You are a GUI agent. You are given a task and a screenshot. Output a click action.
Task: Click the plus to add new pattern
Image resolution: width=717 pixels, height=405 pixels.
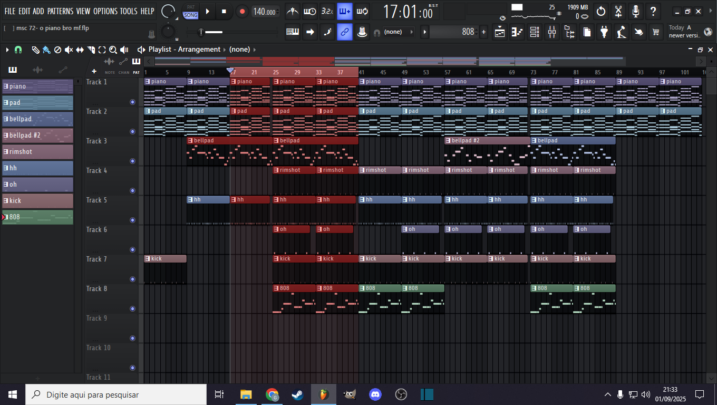click(484, 32)
